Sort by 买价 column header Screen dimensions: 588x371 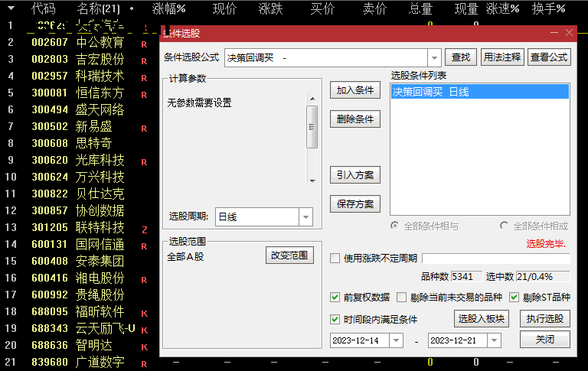[x=322, y=8]
